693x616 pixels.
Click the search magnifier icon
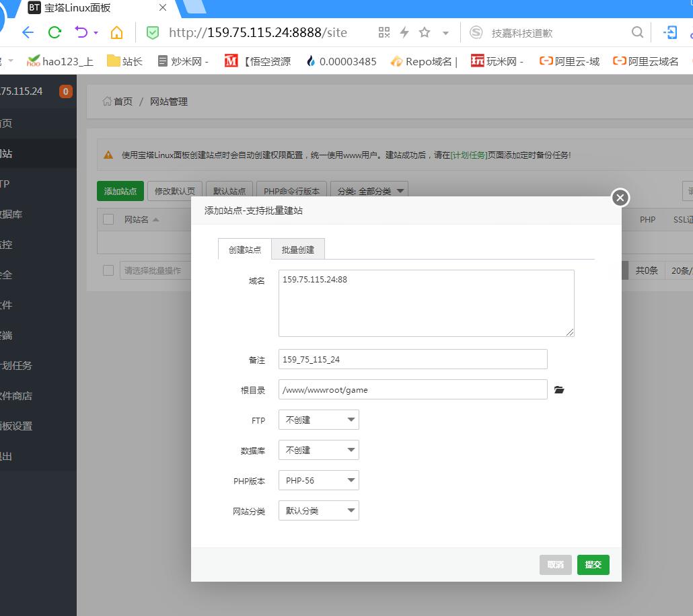637,32
